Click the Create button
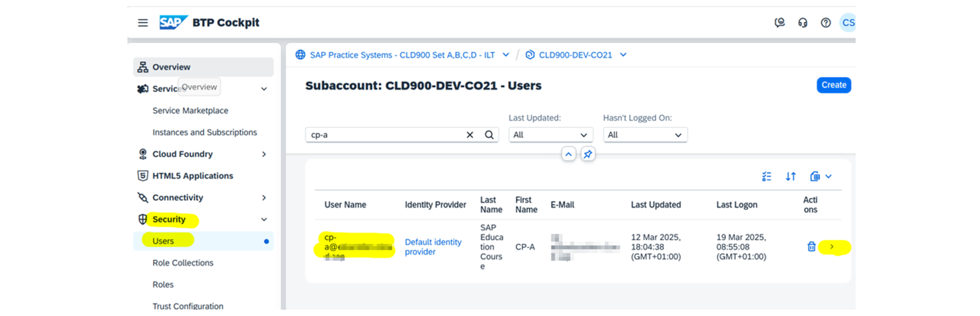The image size is (980, 316). (x=834, y=85)
